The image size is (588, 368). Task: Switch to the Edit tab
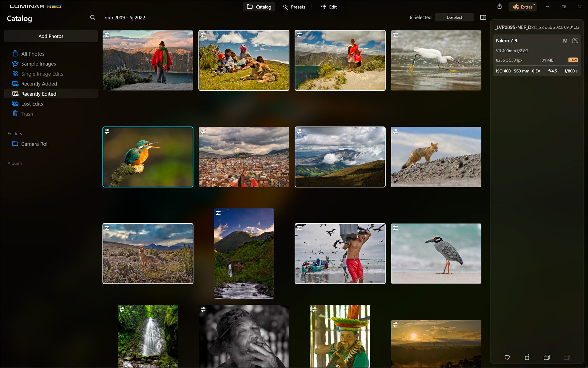click(x=328, y=7)
